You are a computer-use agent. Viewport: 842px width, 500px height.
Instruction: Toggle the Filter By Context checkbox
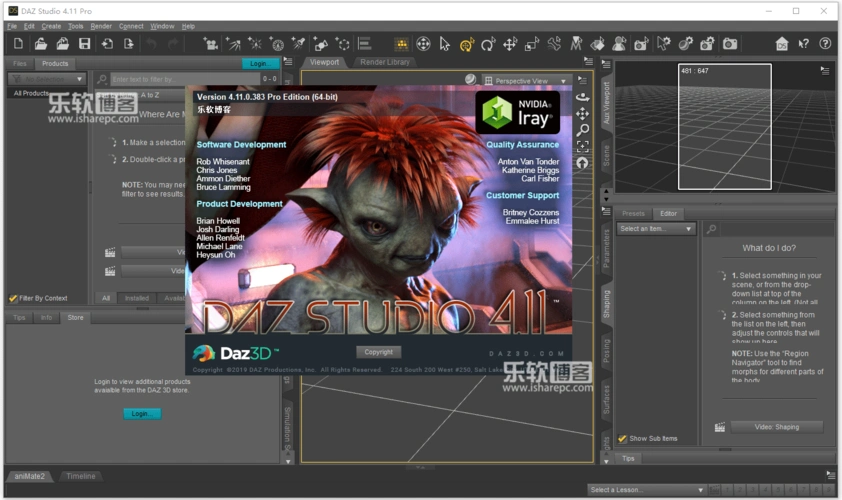pos(13,298)
